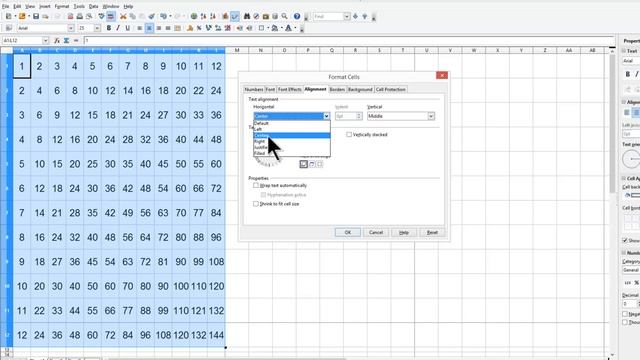Image resolution: width=640 pixels, height=360 pixels.
Task: Click OK in Format Cells dialog
Action: click(x=348, y=232)
